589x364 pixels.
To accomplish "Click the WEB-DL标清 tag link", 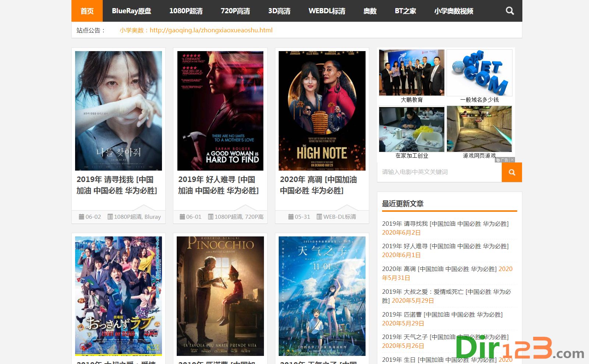I will click(x=340, y=217).
